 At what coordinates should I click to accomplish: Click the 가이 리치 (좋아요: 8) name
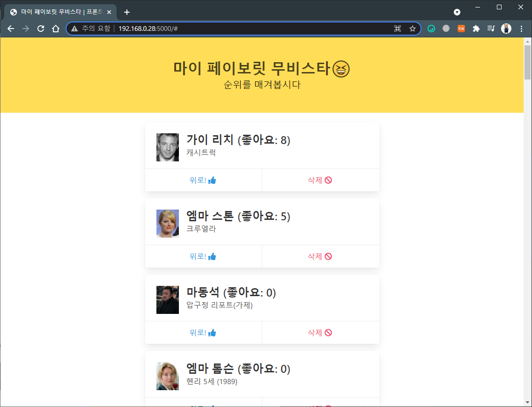tap(238, 139)
